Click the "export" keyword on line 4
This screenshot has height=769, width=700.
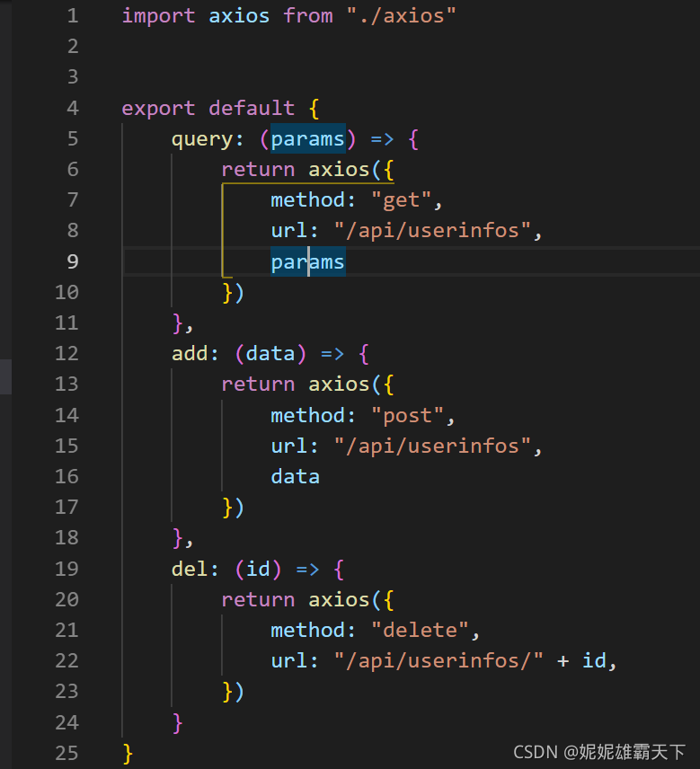[158, 109]
